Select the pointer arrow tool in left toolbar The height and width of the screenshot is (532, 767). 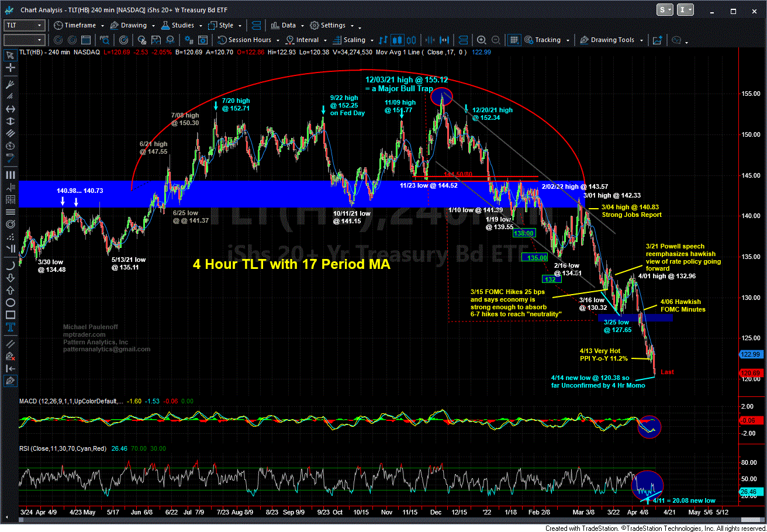coord(10,55)
